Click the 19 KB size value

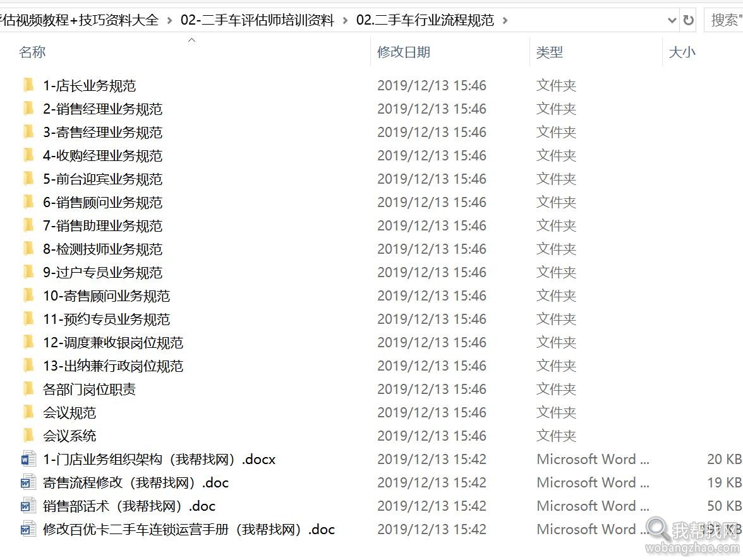pos(724,482)
